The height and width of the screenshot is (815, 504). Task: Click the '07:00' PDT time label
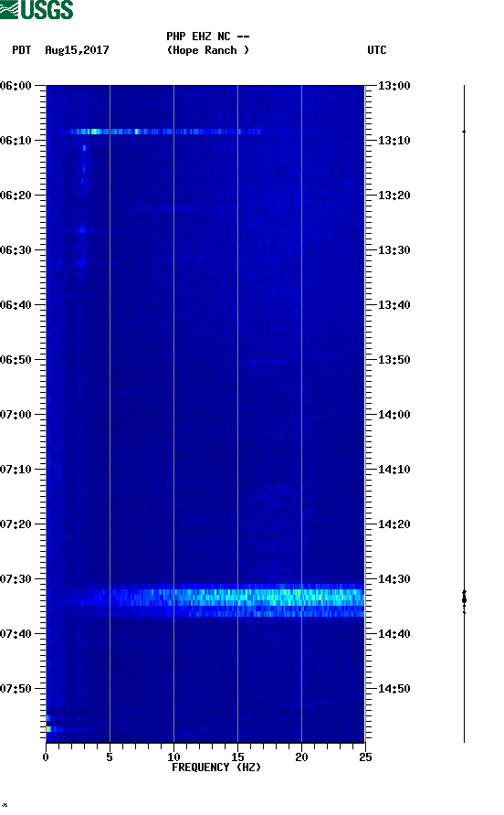(x=16, y=415)
